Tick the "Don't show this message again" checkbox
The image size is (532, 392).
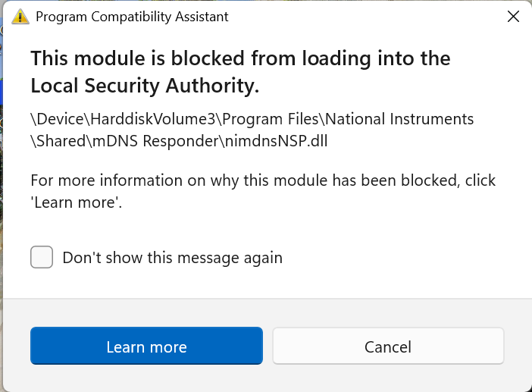tap(42, 257)
